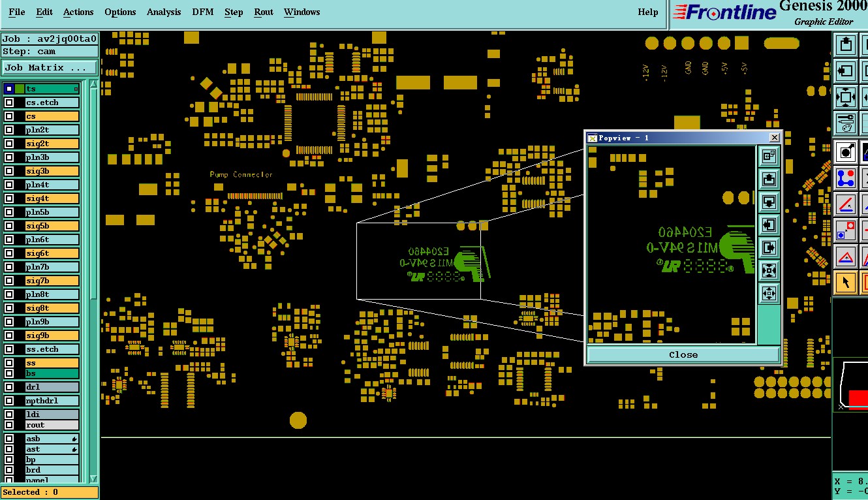Select the brd layer name

pyautogui.click(x=52, y=470)
